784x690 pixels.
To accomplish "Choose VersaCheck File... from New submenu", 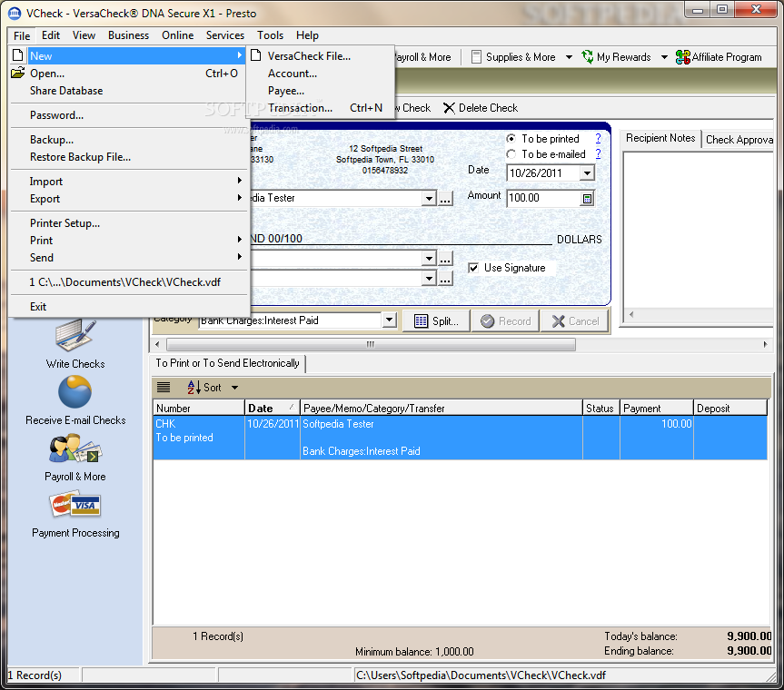I will click(x=320, y=56).
